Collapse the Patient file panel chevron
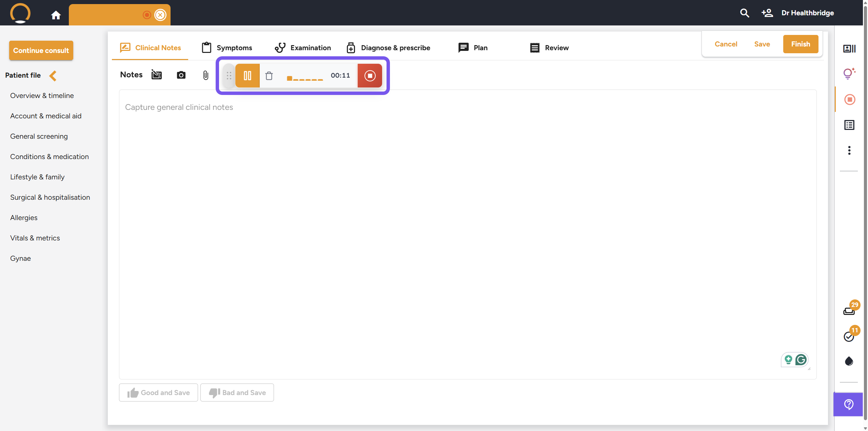 coord(53,75)
